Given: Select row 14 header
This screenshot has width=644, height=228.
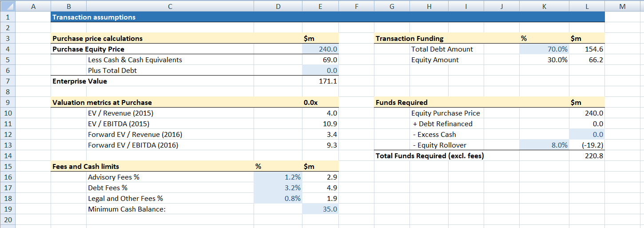Looking at the screenshot, I should (x=8, y=156).
